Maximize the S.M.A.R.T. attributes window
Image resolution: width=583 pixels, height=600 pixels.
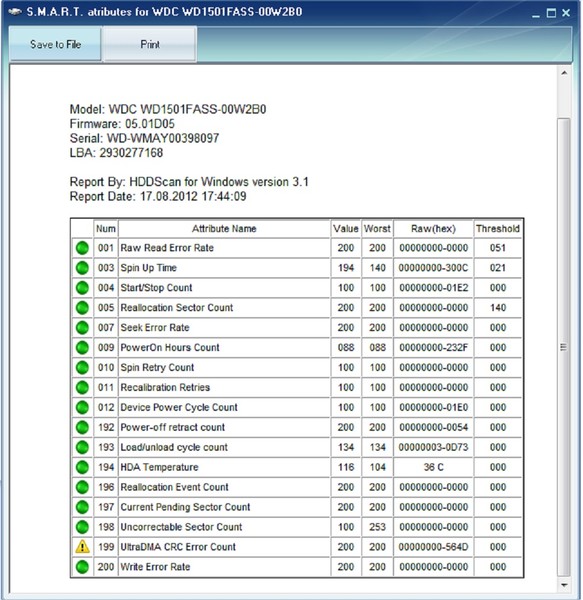click(551, 13)
